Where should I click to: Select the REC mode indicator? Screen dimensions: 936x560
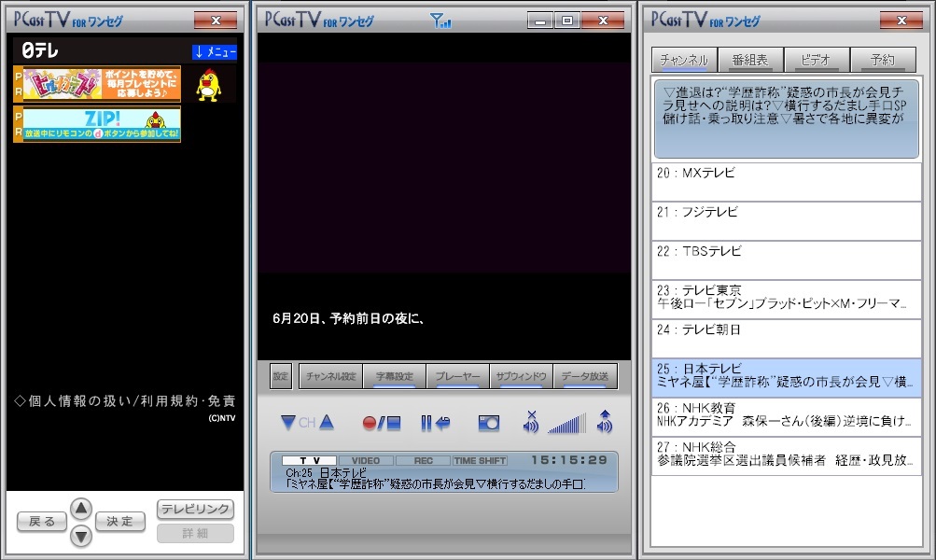(x=423, y=460)
